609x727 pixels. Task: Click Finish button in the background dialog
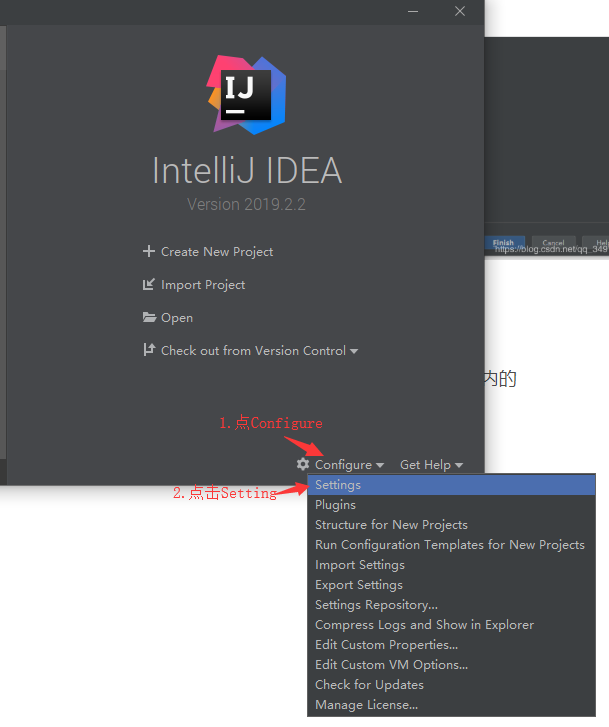pyautogui.click(x=505, y=243)
